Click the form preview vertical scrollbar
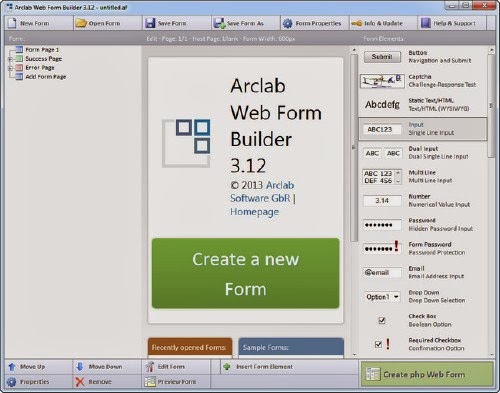 pos(354,148)
